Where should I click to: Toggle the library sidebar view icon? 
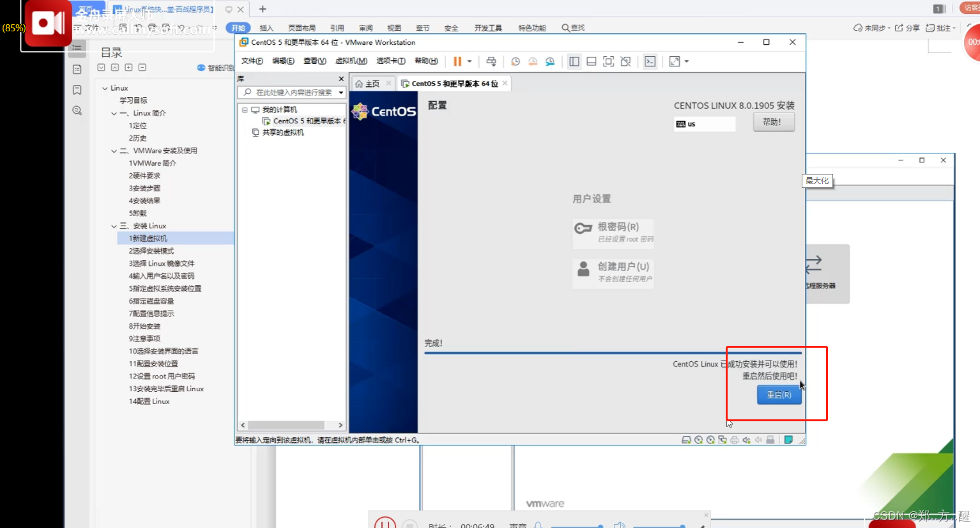pos(574,61)
